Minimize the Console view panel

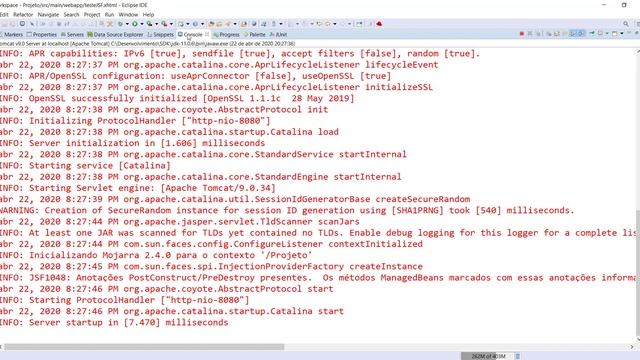point(629,33)
